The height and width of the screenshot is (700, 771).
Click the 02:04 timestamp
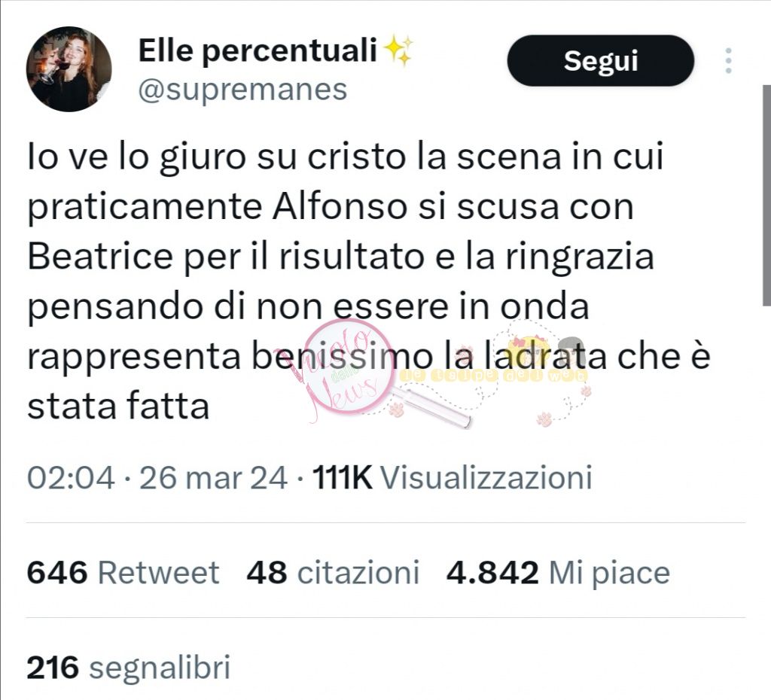[x=72, y=477]
